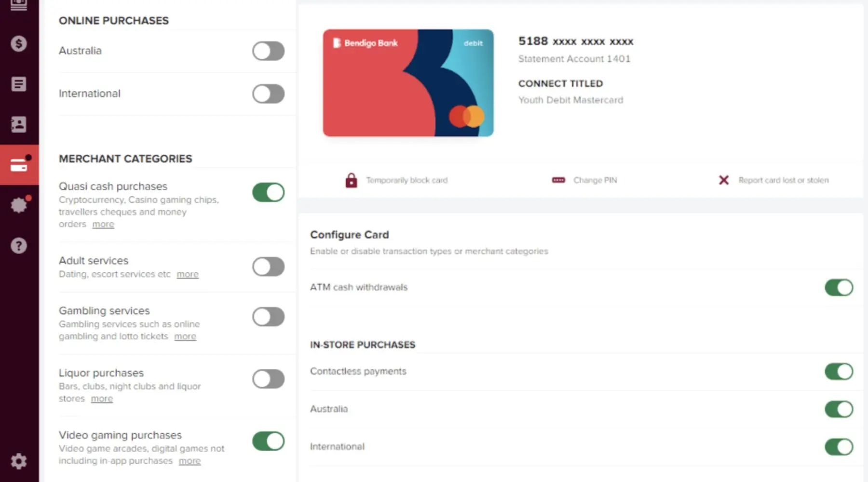
Task: Expand 'more' for Adult services
Action: click(x=188, y=274)
